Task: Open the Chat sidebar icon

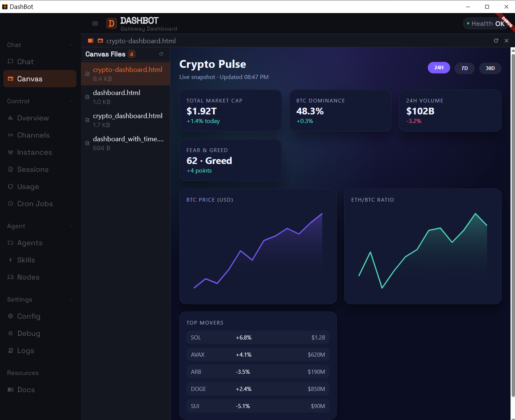Action: pyautogui.click(x=11, y=61)
